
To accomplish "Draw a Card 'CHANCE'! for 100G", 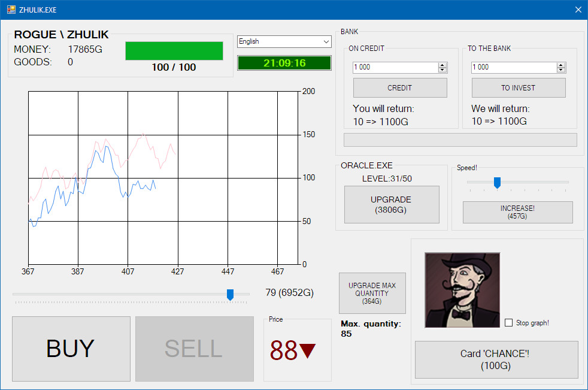I will pos(496,359).
